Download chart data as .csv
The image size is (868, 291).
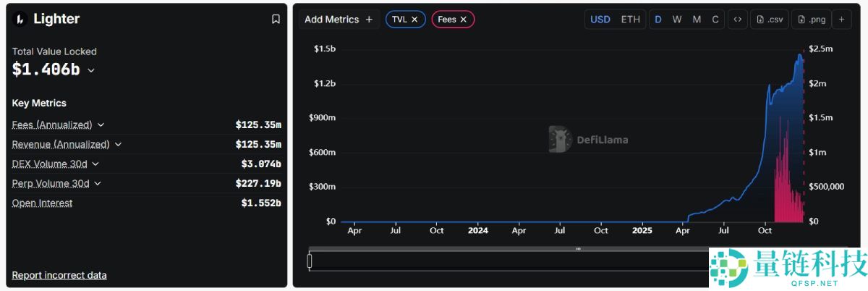770,20
